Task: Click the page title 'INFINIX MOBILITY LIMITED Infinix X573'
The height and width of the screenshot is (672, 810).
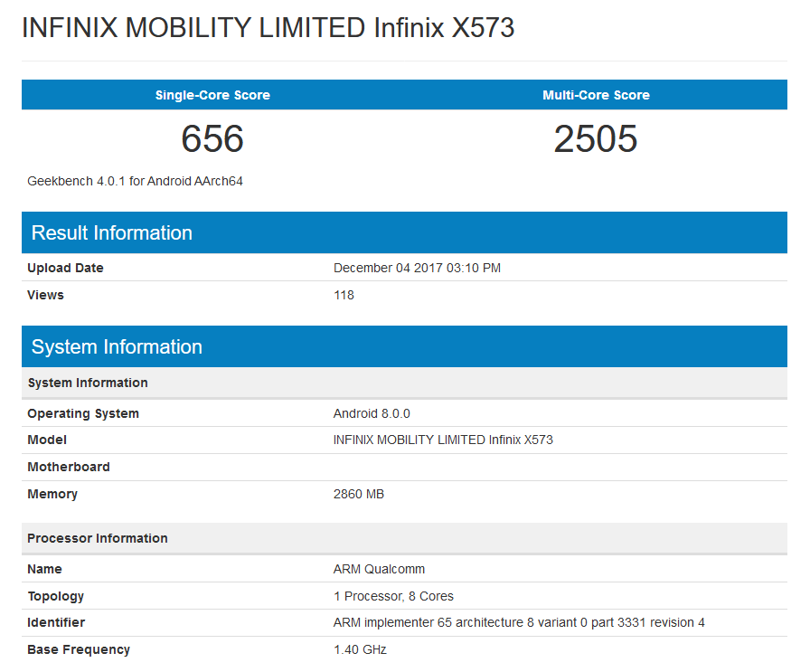Action: pos(268,27)
